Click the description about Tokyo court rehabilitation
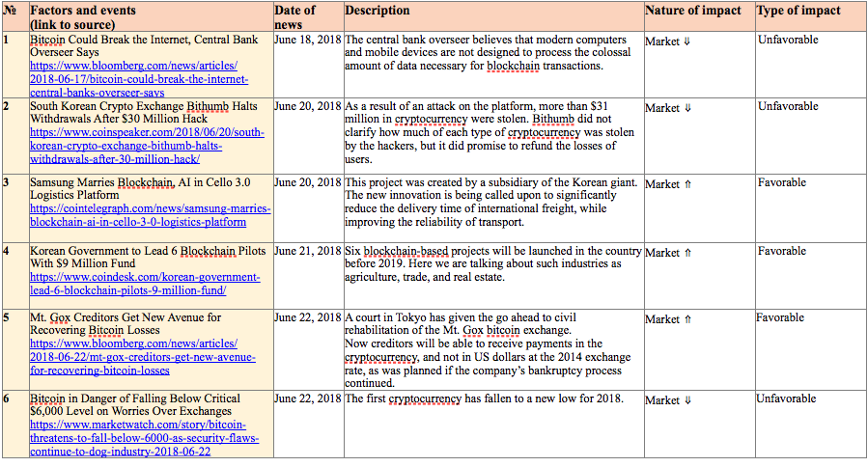This screenshot has height=467, width=868. pyautogui.click(x=488, y=350)
